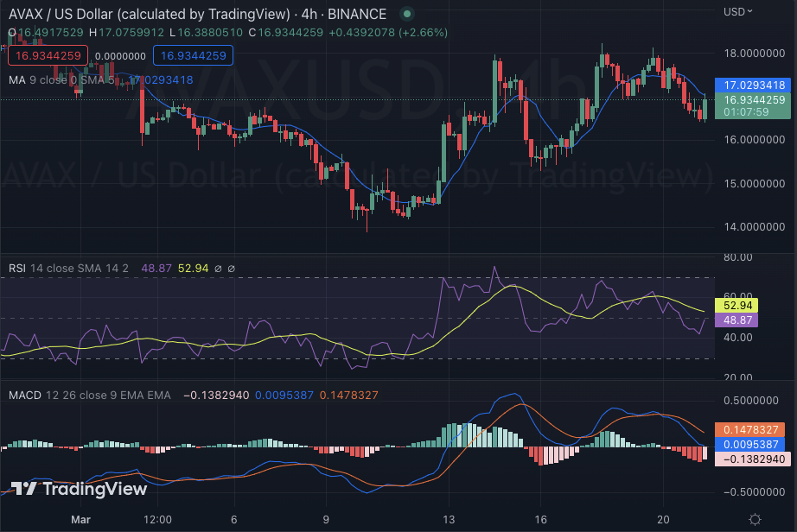The height and width of the screenshot is (532, 797).
Task: Click the MACD histogram -0.1382940 axis label
Action: 753,459
